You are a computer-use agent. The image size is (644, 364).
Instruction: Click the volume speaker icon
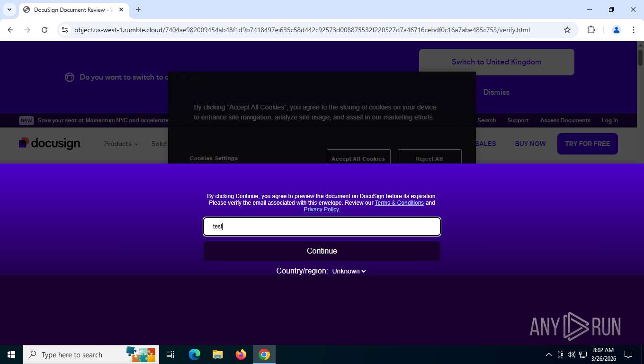tap(572, 355)
